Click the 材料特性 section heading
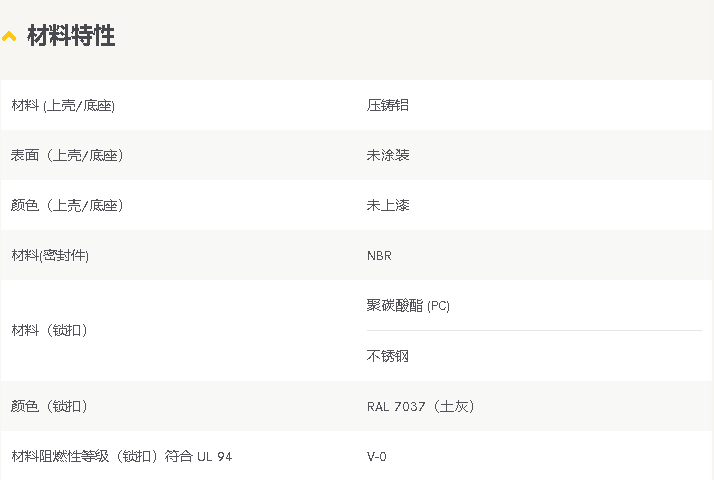This screenshot has height=480, width=714. tap(71, 36)
